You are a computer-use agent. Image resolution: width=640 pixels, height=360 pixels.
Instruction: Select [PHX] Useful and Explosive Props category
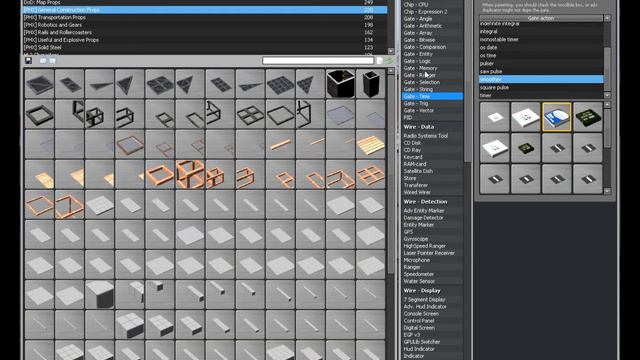(x=204, y=40)
